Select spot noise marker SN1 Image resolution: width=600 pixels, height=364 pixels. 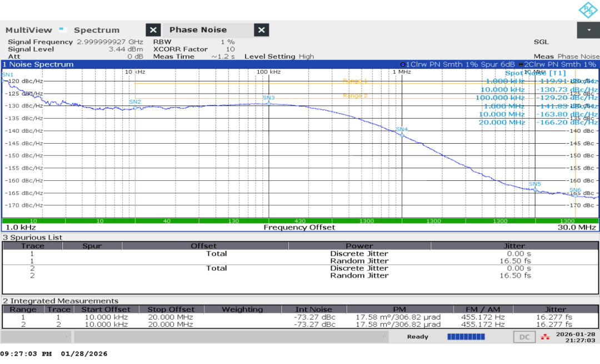[x=8, y=74]
